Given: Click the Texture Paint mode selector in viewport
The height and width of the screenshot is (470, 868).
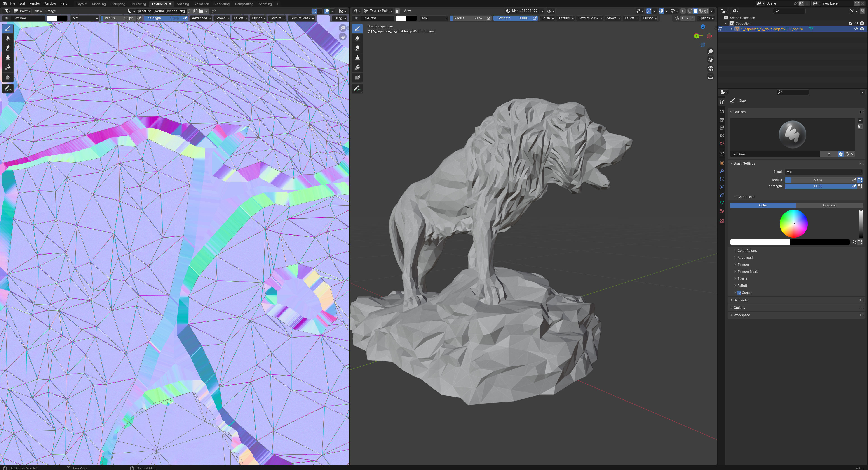Looking at the screenshot, I should [378, 11].
